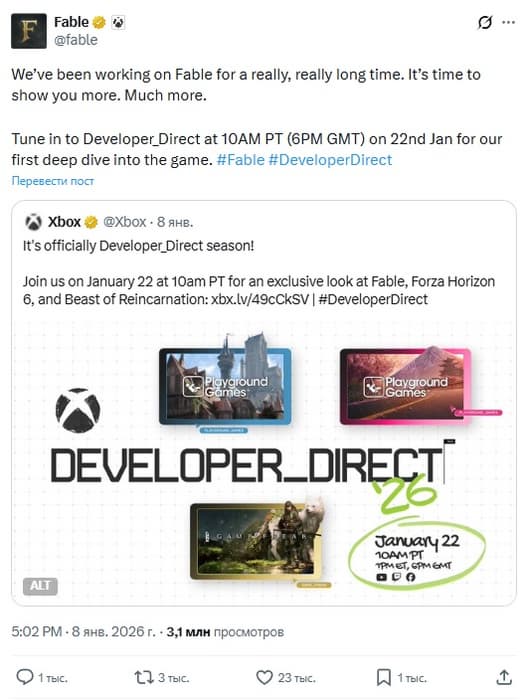This screenshot has height=700, width=528.
Task: Click Перевести пост to translate
Action: tap(53, 181)
